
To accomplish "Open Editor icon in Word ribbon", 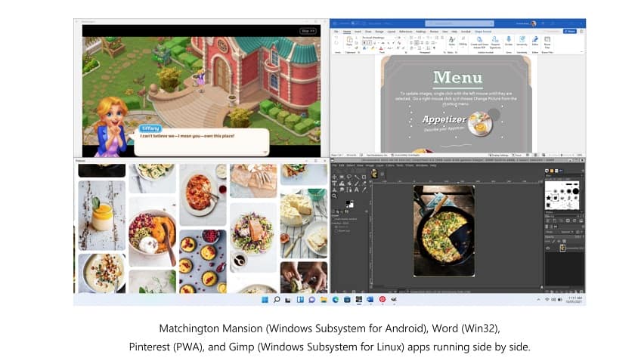I will point(535,41).
